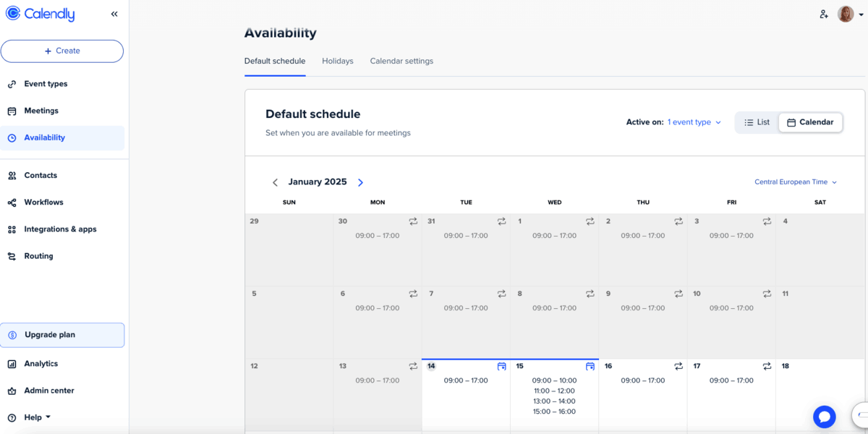
Task: Open Workflows in the sidebar
Action: 41,202
